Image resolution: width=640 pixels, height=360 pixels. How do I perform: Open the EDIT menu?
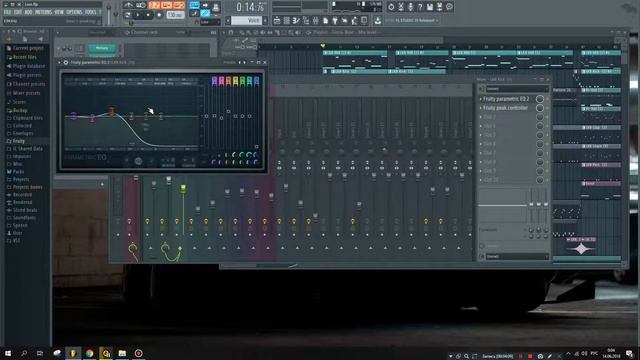point(18,12)
